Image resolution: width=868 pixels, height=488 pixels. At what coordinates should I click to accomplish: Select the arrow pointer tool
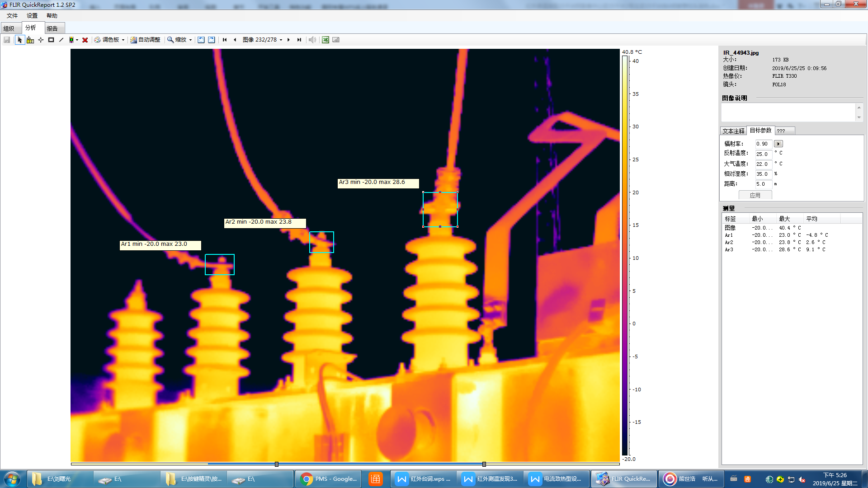coord(19,40)
